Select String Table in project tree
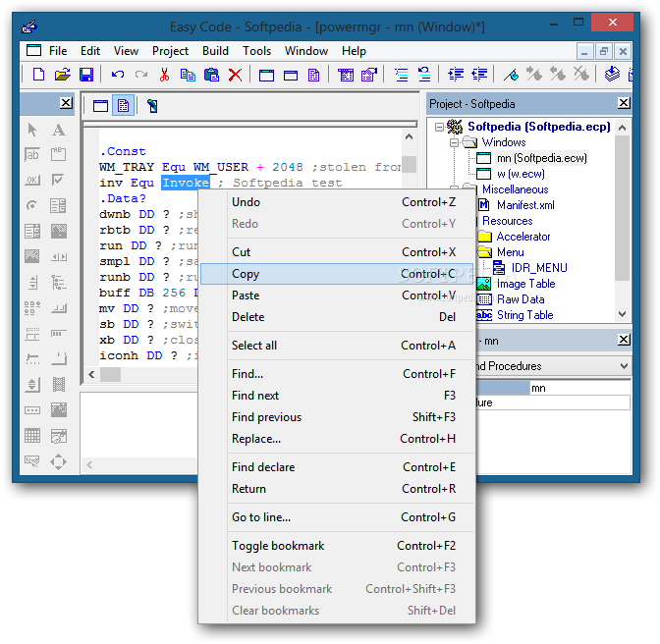The image size is (660, 644). (524, 315)
